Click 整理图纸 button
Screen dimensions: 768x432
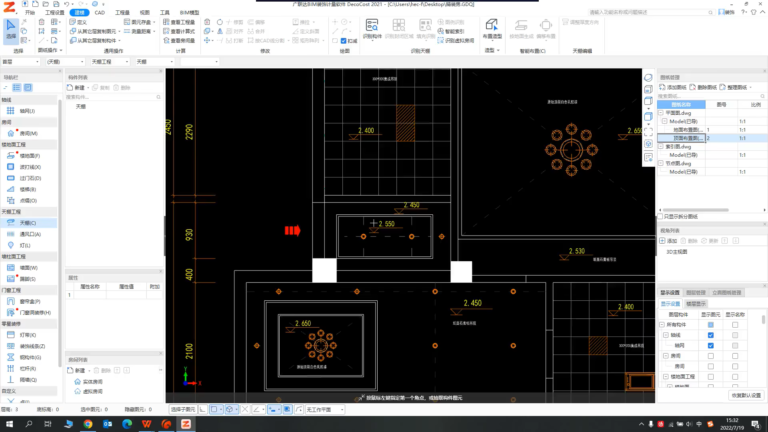[x=734, y=87]
